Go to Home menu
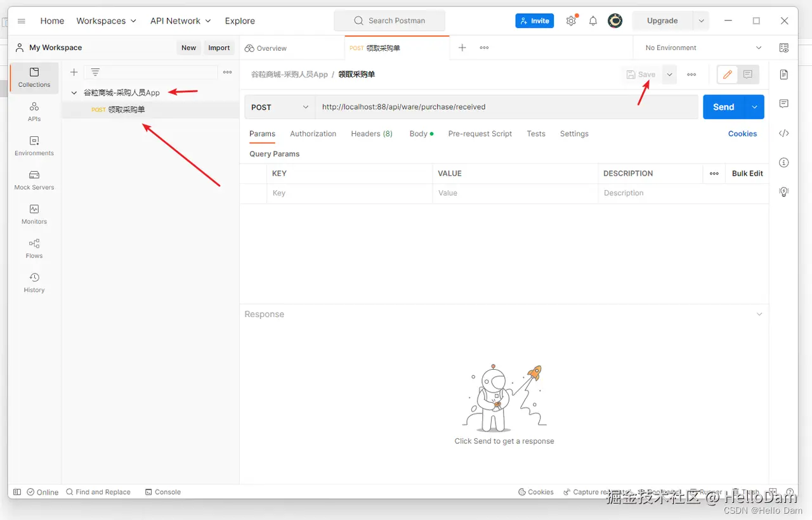The height and width of the screenshot is (520, 812). [52, 21]
